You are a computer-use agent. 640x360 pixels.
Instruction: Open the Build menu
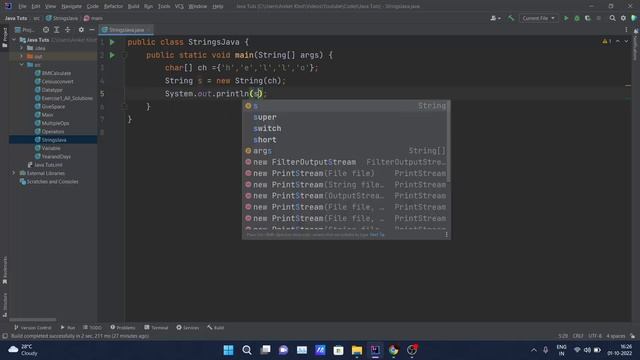click(133, 7)
